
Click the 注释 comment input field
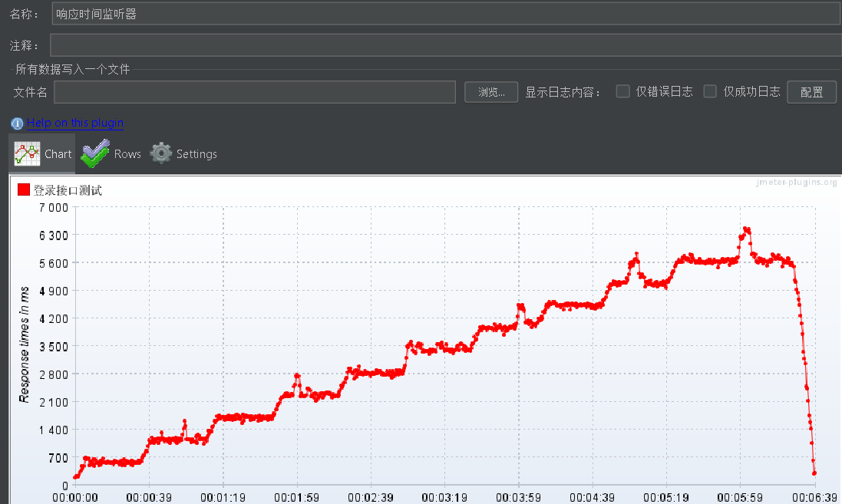pyautogui.click(x=445, y=45)
